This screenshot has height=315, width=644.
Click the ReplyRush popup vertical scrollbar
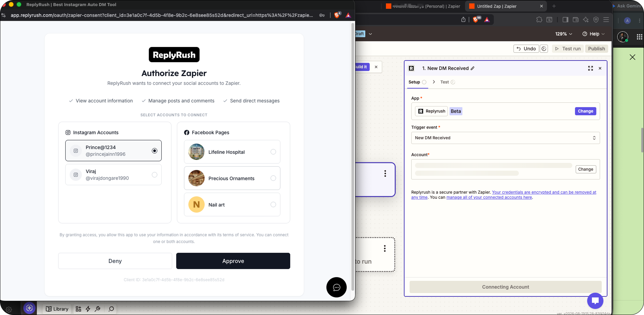pos(353,157)
